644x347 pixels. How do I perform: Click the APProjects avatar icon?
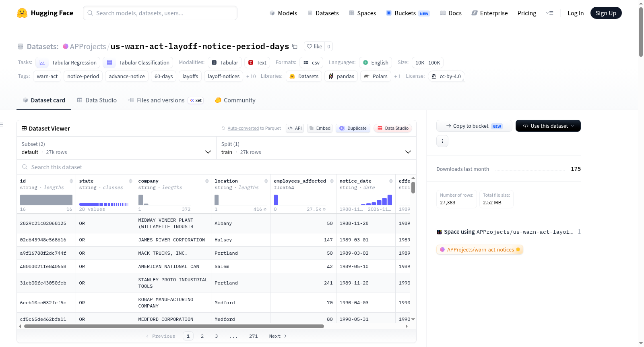pos(66,46)
